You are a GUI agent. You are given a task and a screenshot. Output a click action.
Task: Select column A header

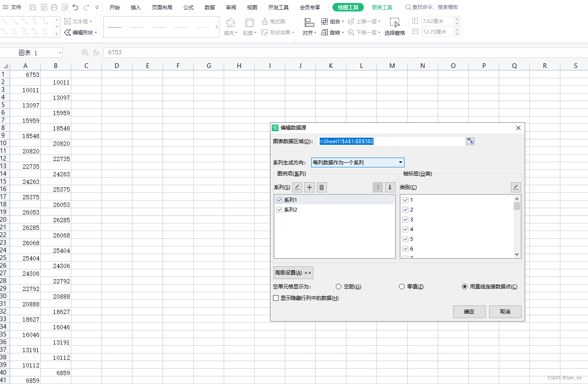pyautogui.click(x=25, y=66)
